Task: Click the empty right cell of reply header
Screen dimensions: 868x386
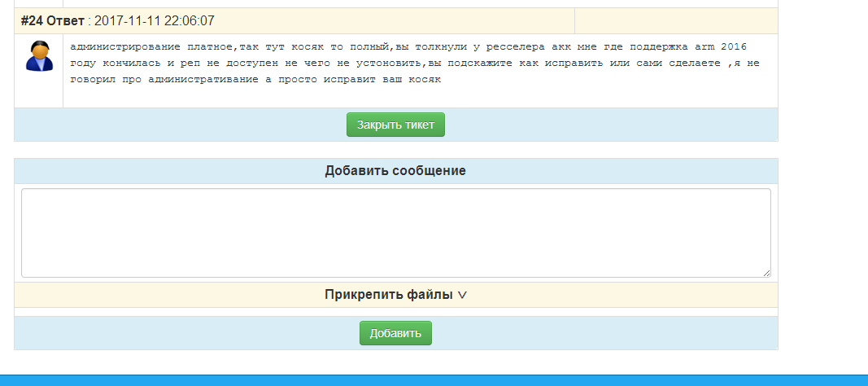Action: click(x=675, y=20)
